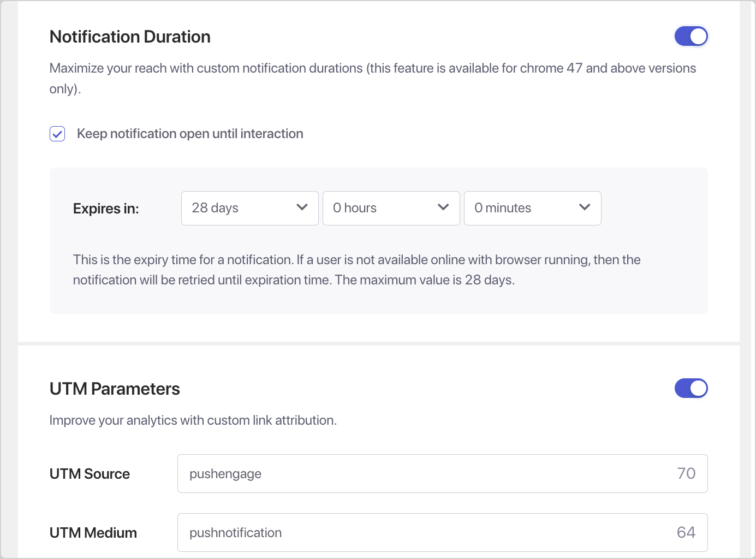Screen dimensions: 756x559
Task: Click the UTM Parameters heading
Action: pyautogui.click(x=115, y=389)
